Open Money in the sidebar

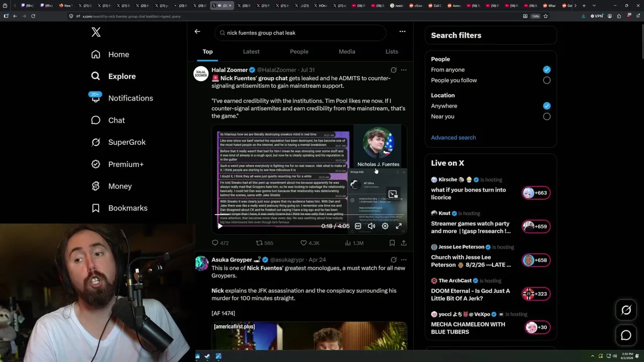[111, 186]
